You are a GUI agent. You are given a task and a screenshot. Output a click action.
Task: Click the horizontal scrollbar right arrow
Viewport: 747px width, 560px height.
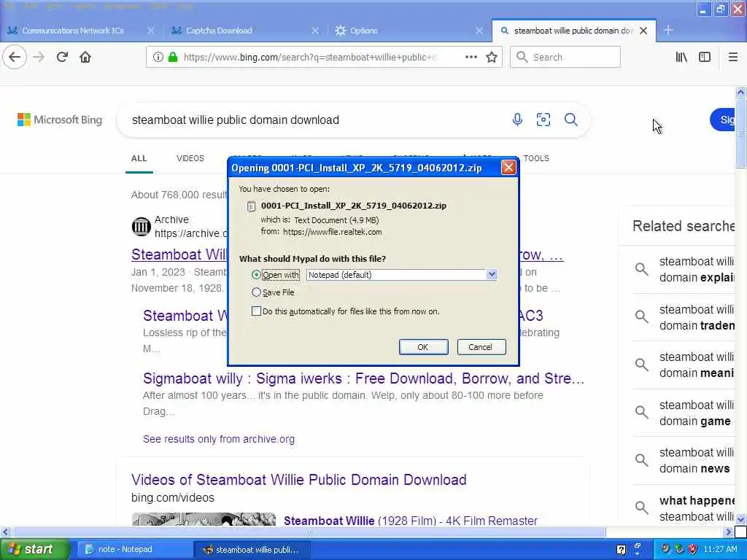tap(728, 532)
